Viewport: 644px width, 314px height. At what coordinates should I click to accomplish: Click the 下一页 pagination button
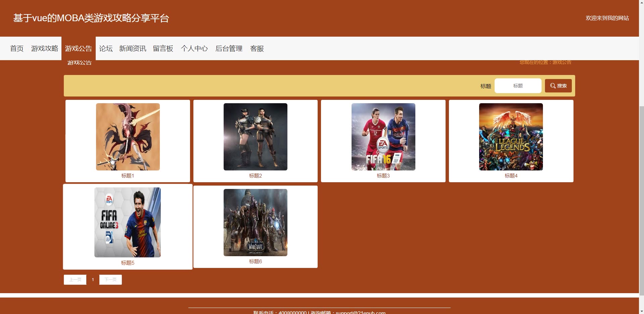pos(110,280)
